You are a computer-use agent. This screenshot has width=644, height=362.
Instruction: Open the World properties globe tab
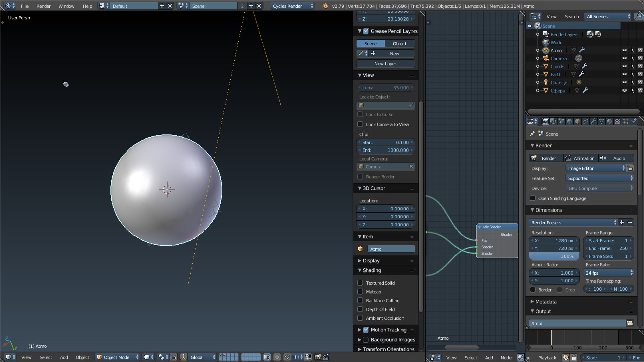click(570, 121)
